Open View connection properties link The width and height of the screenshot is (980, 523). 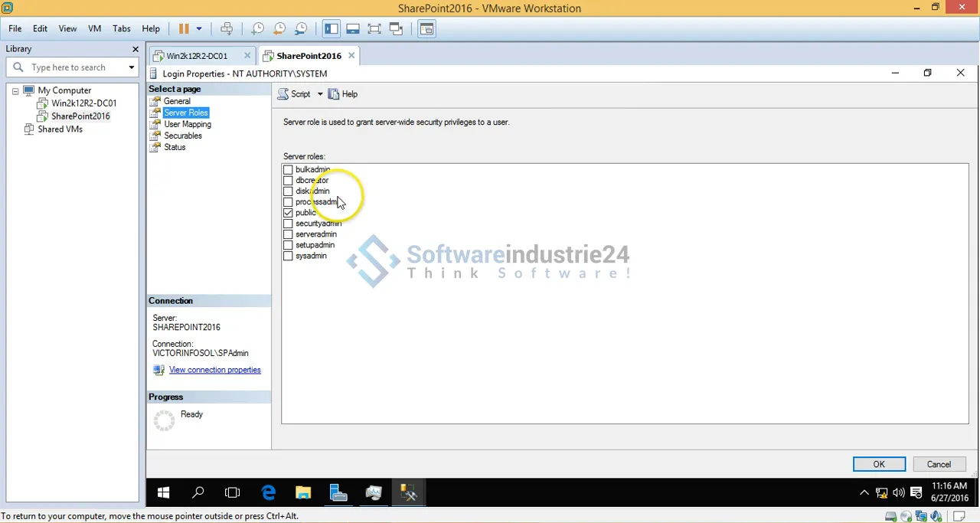point(214,370)
